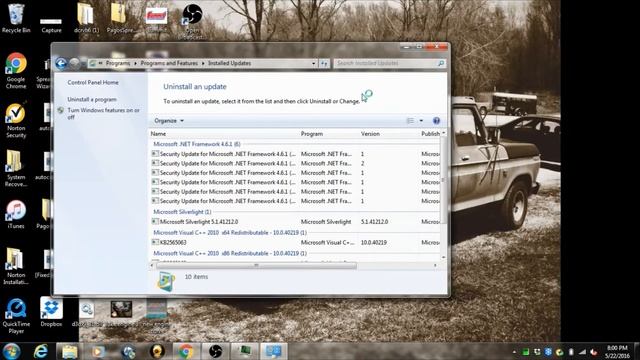Collapse the Visual C++ 2010 x64 Redistributable group
Image resolution: width=640 pixels, height=360 pixels.
[x=230, y=232]
